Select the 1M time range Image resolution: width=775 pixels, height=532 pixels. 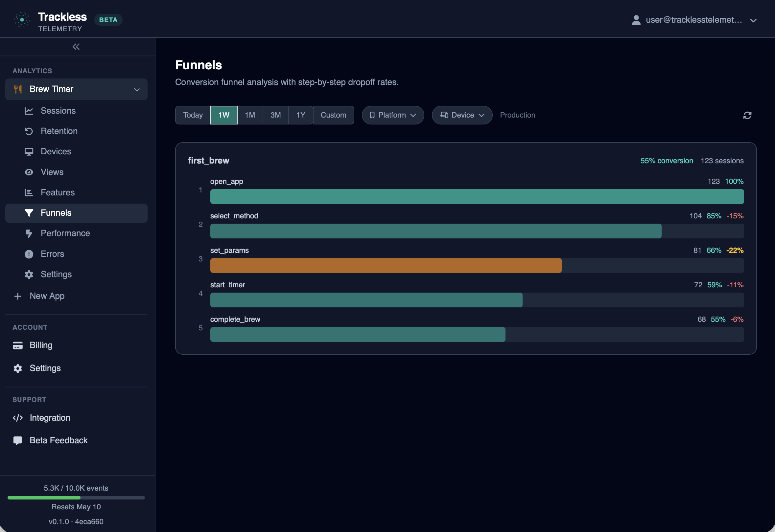point(250,115)
